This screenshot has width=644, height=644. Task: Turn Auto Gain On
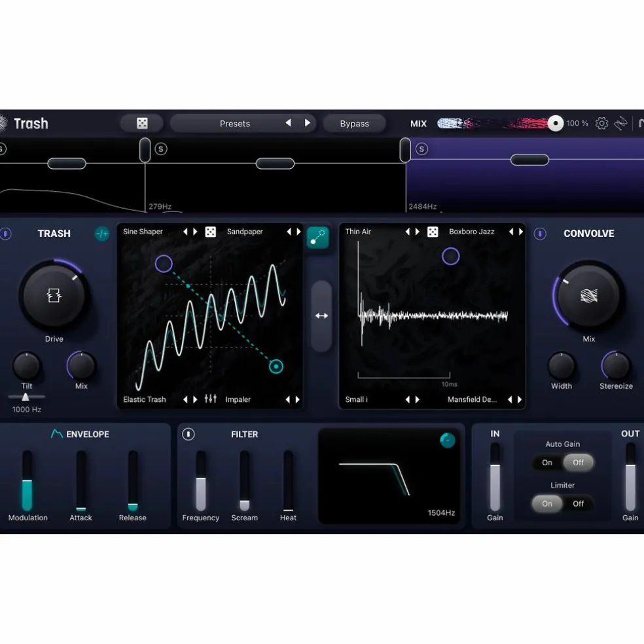point(547,463)
